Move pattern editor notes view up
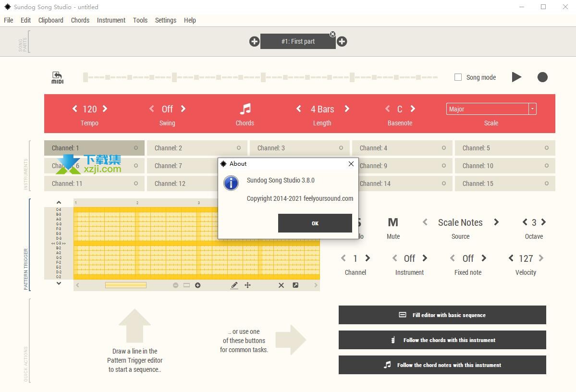 click(x=59, y=202)
